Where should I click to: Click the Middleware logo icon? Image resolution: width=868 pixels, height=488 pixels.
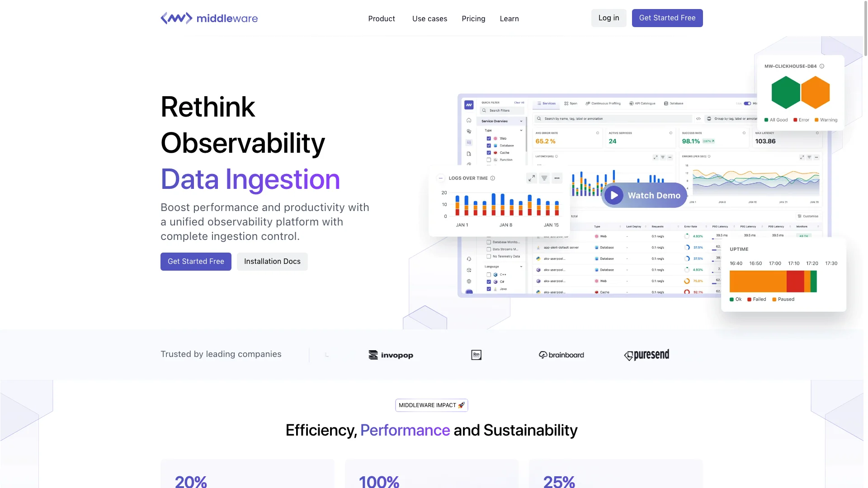(x=175, y=18)
